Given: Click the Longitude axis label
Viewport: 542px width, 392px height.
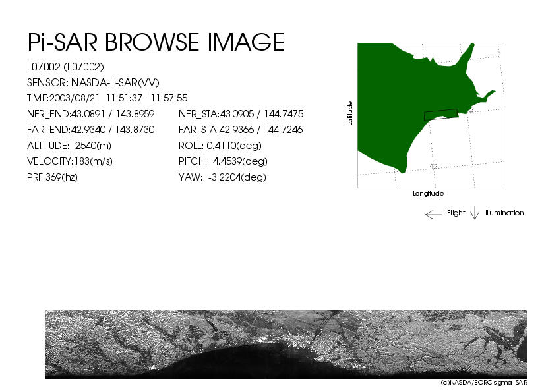Looking at the screenshot, I should point(429,194).
